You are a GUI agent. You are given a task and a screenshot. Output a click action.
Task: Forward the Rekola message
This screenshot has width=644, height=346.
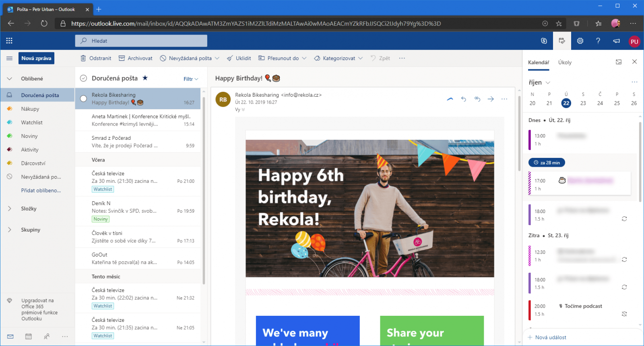pyautogui.click(x=491, y=99)
